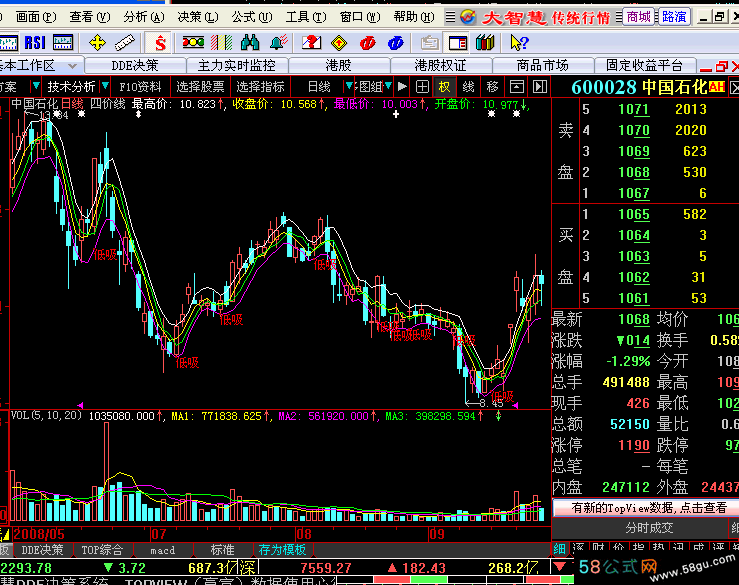Open the 公式(U) menu
Viewport: 739px width, 585px height.
click(x=252, y=17)
